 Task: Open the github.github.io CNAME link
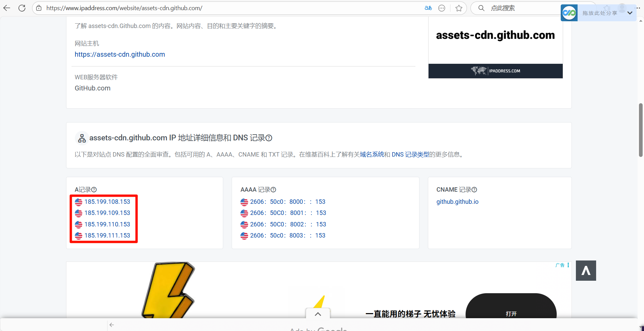pyautogui.click(x=458, y=202)
